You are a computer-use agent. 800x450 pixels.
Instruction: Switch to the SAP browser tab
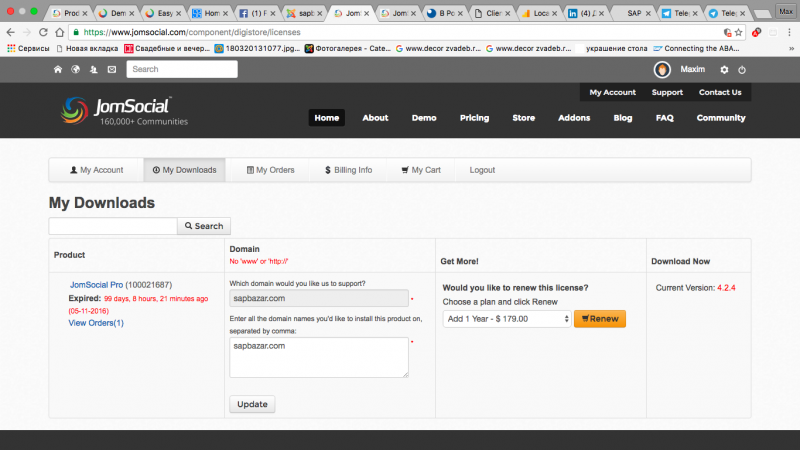(632, 13)
